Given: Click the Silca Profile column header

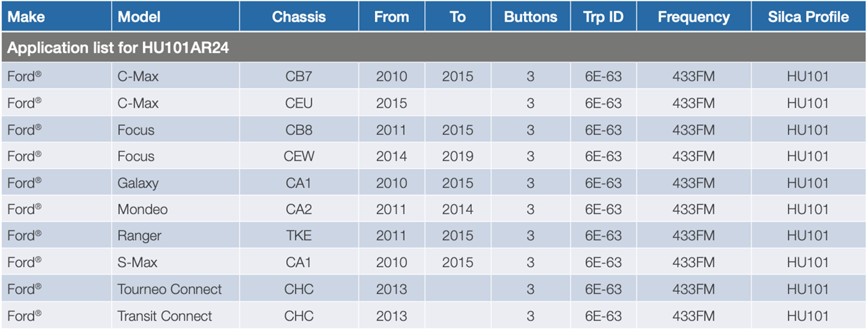Looking at the screenshot, I should pos(808,16).
